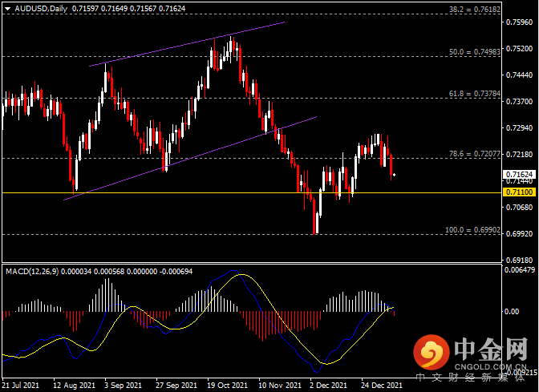Click the 0.75960 price axis label
The image size is (539, 392).
click(x=520, y=22)
